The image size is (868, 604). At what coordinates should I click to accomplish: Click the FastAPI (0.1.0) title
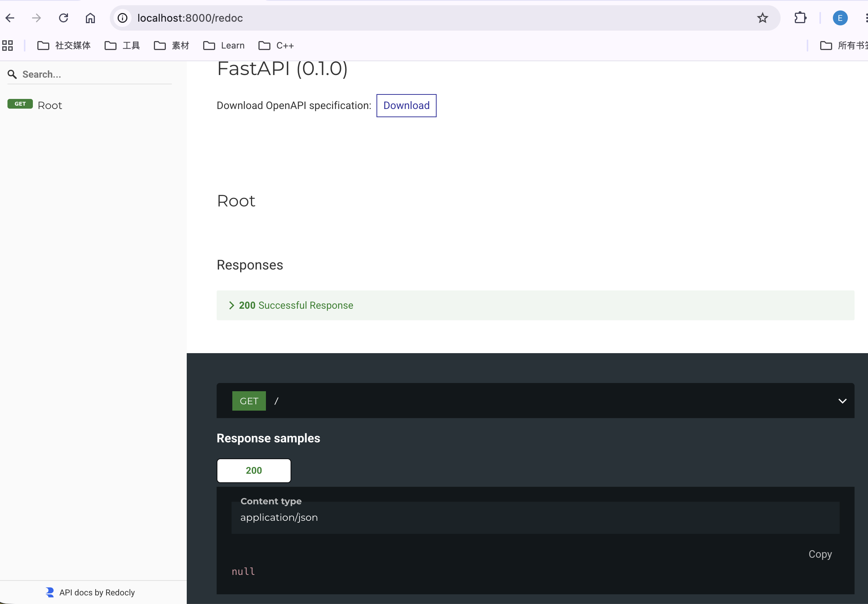point(282,69)
